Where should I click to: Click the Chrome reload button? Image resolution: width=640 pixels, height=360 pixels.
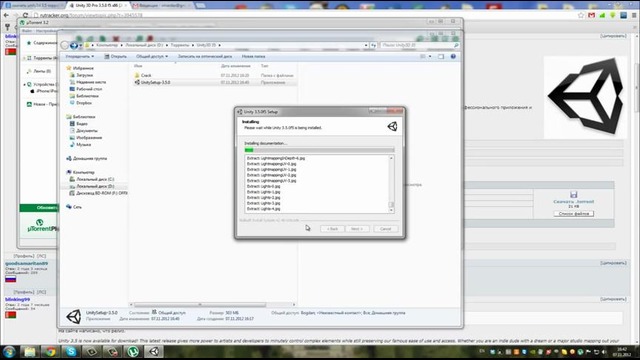coord(25,15)
